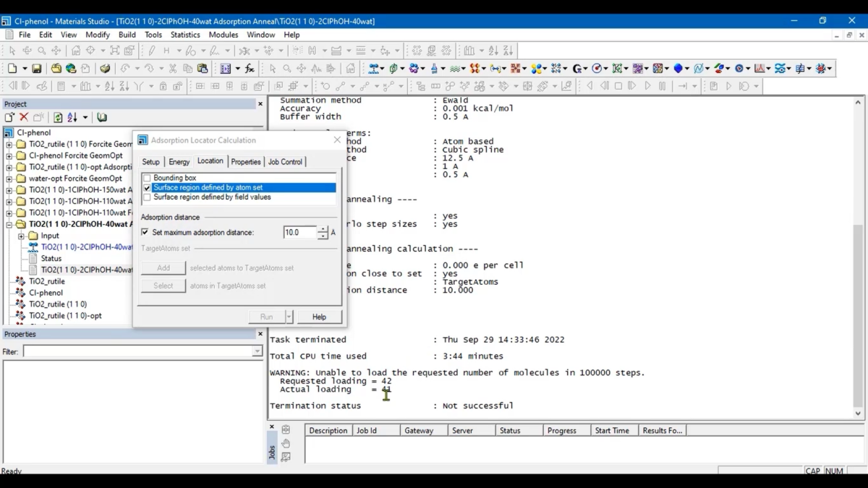Click the Print icon in the toolbar
Screen dimensions: 868x488
[x=106, y=69]
